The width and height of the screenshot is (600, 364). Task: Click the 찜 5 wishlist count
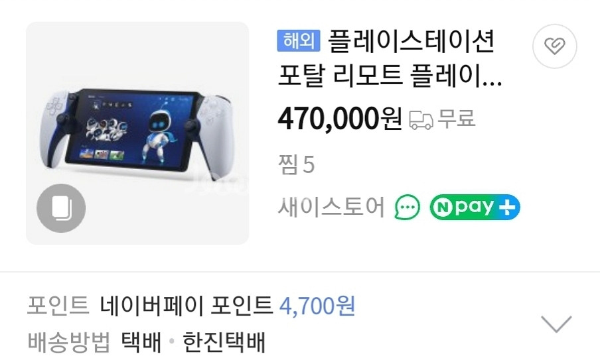296,164
